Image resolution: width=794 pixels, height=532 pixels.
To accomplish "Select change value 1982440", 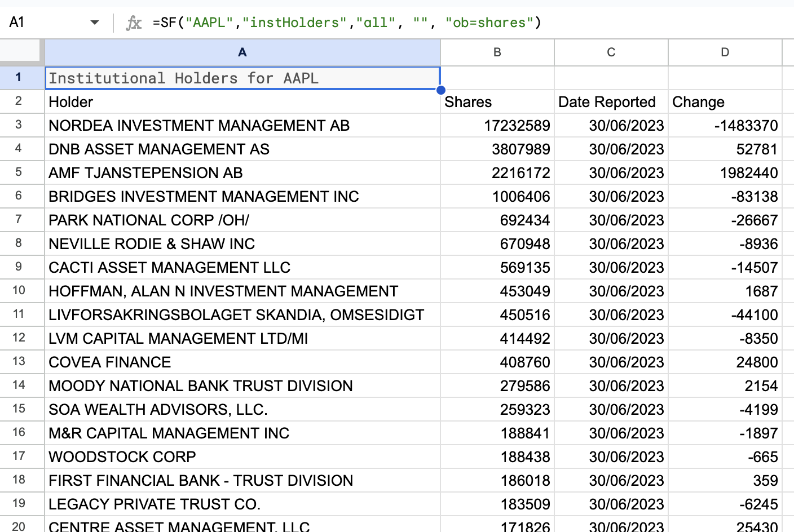I will (x=725, y=173).
